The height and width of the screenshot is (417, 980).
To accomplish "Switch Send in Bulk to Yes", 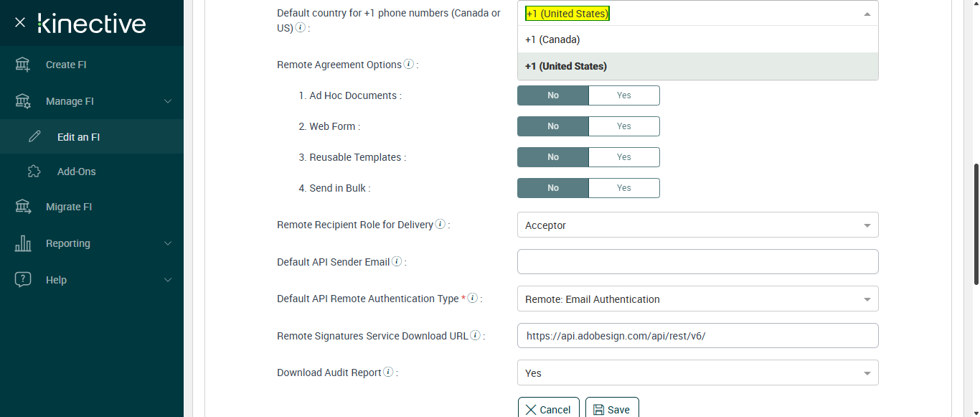I will point(623,188).
